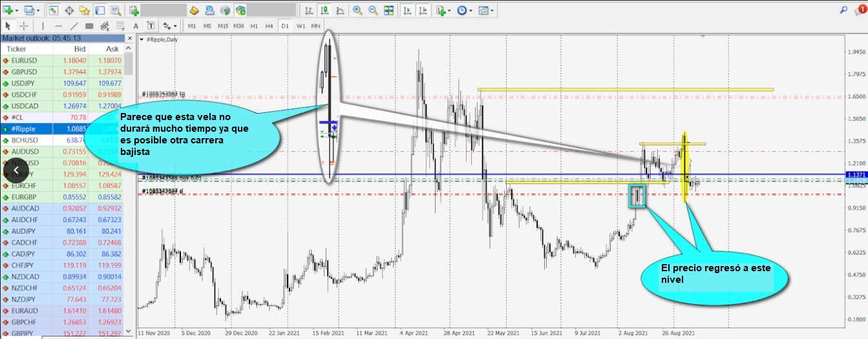Open the new chart dropdown arrow

[17, 10]
